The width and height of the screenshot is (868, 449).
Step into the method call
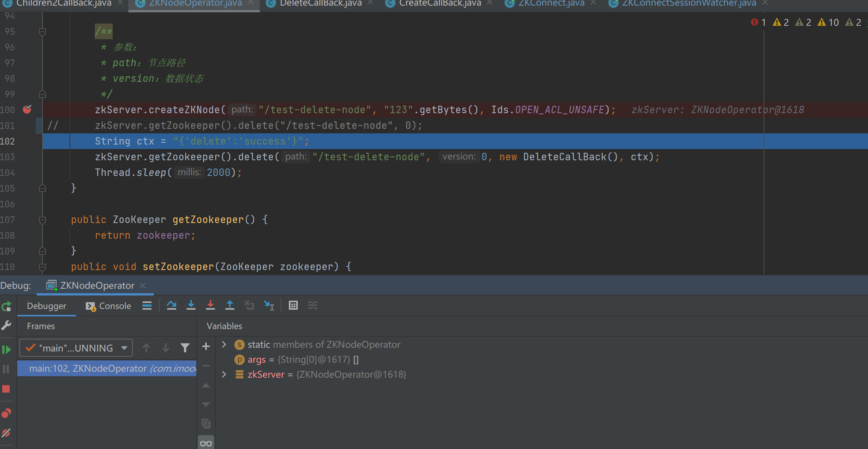(191, 306)
